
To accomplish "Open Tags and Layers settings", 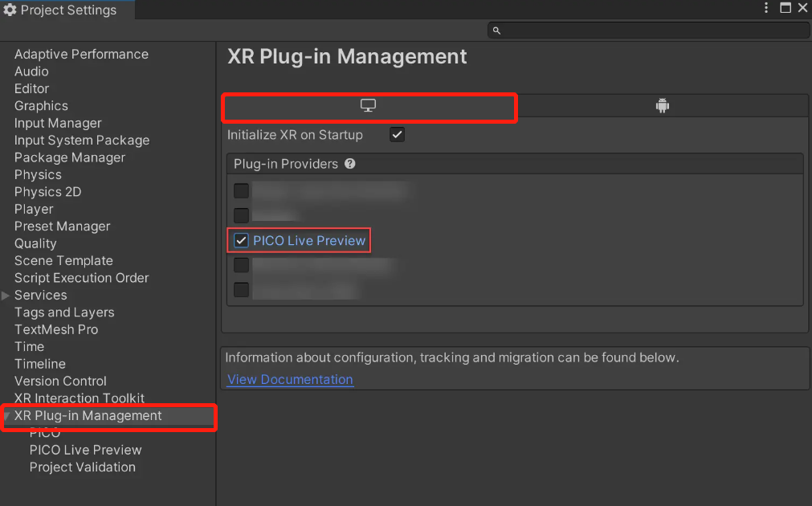I will (64, 312).
